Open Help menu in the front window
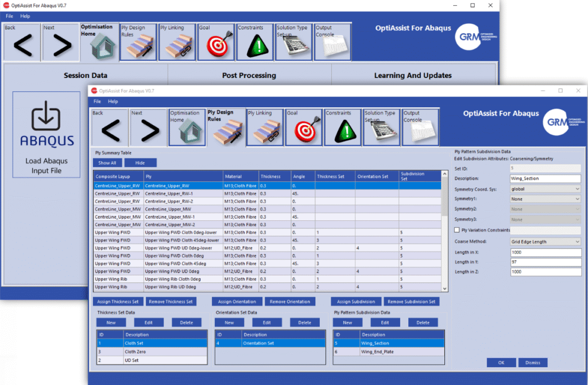Image resolution: width=588 pixels, height=385 pixels. click(x=113, y=101)
